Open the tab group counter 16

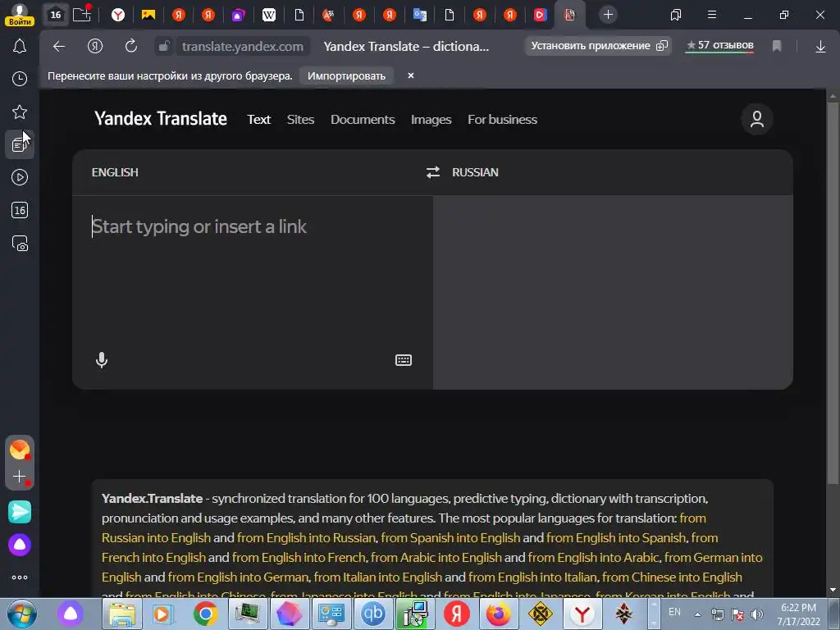tap(56, 15)
